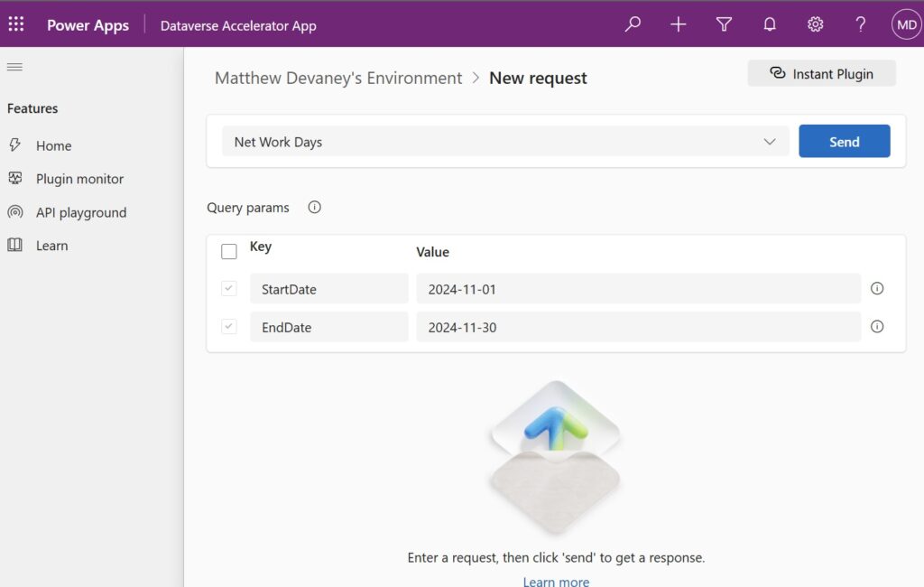Show info for StartDate value
Image resolution: width=924 pixels, height=587 pixels.
click(877, 288)
